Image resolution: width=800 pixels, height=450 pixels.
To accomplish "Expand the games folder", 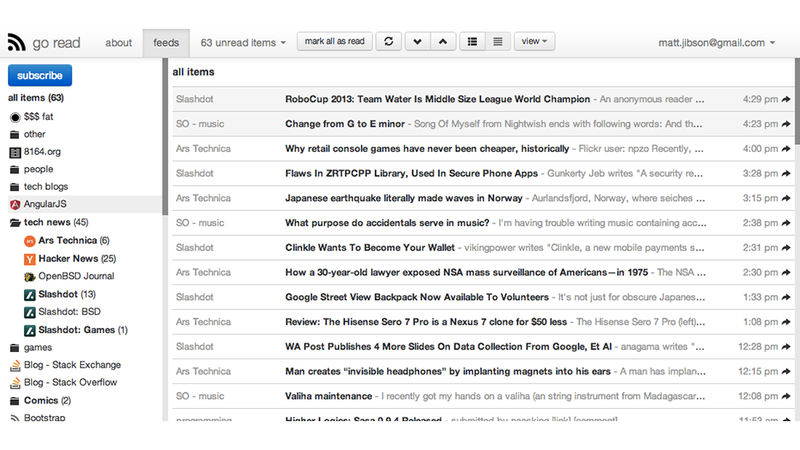I will 14,348.
